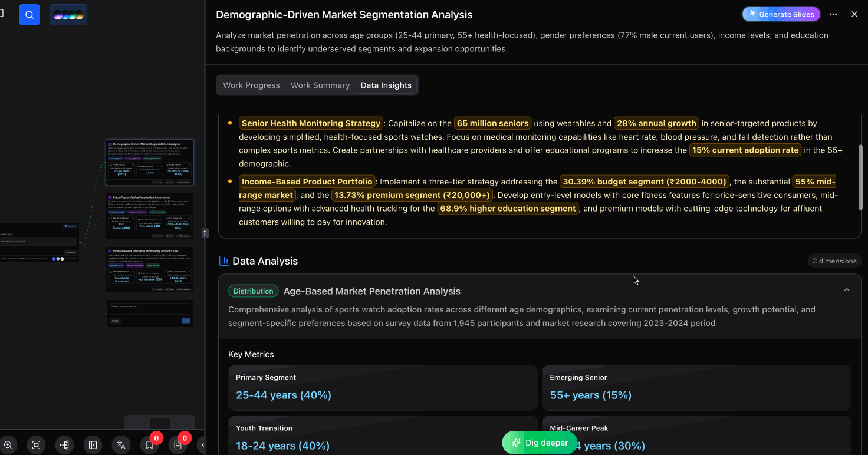This screenshot has height=455, width=868.
Task: Click the blue send button in question card
Action: point(186,321)
